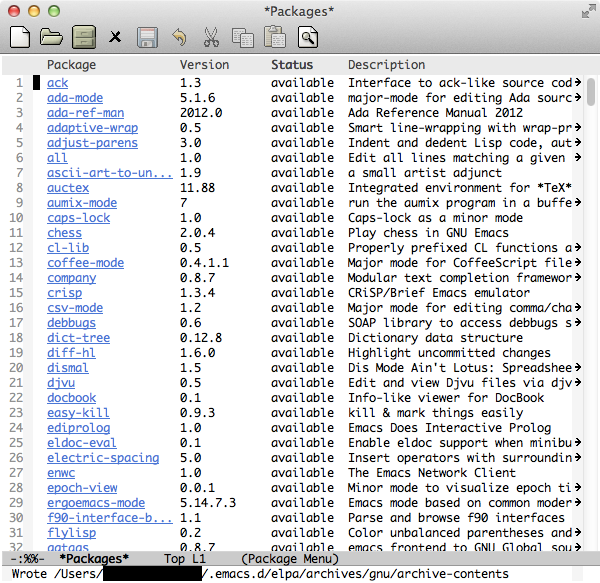
Task: Open the flylisp package link
Action: click(x=72, y=533)
